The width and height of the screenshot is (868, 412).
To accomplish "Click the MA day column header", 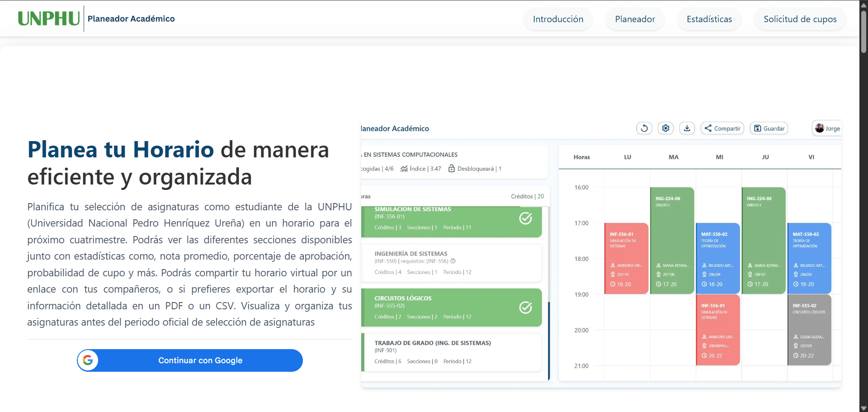I will pos(674,157).
